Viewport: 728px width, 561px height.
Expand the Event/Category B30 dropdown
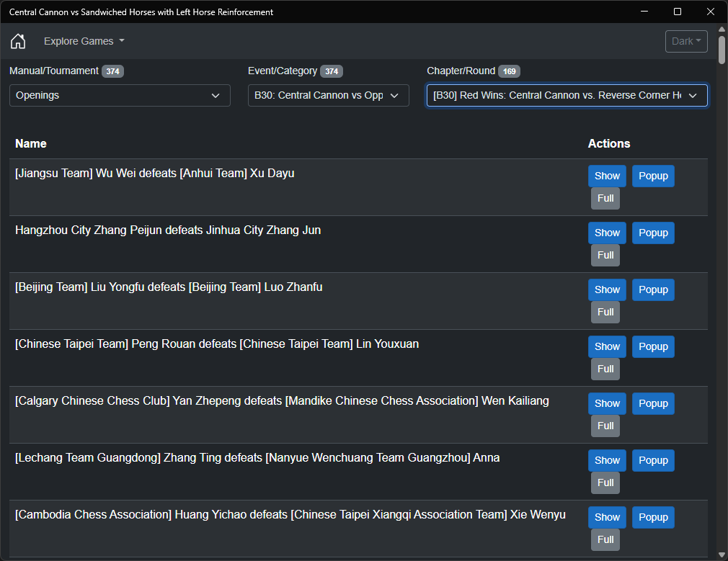pos(328,95)
